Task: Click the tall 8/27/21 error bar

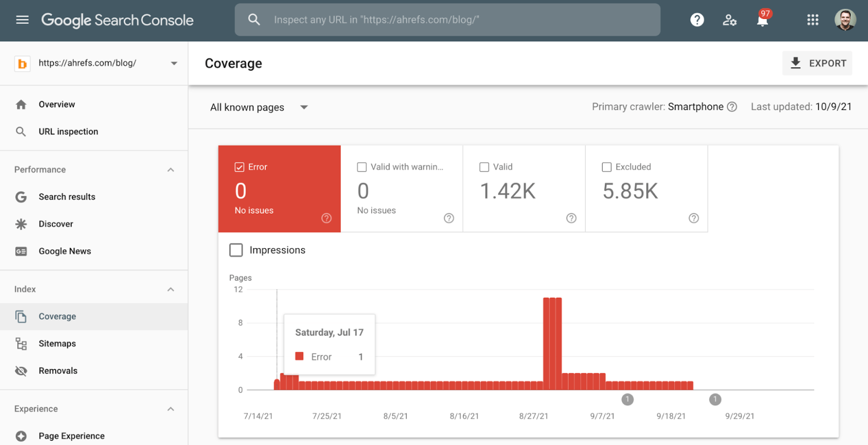Action: pyautogui.click(x=552, y=343)
